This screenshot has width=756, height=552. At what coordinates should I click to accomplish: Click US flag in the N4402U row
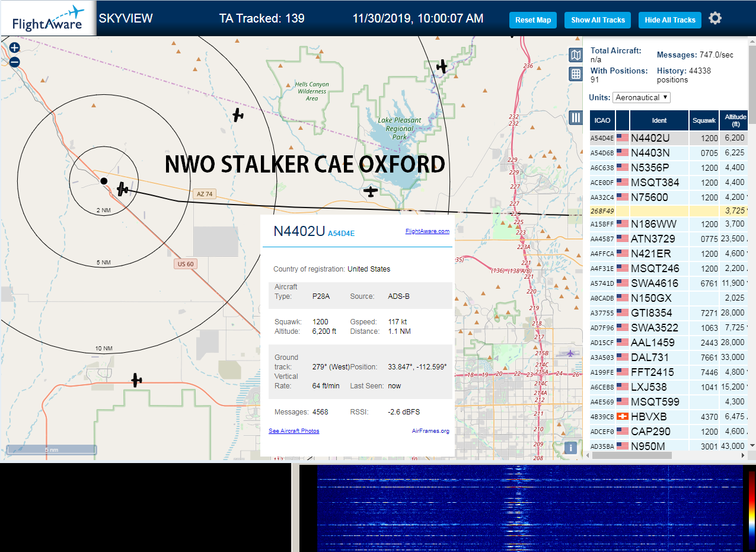click(x=623, y=138)
